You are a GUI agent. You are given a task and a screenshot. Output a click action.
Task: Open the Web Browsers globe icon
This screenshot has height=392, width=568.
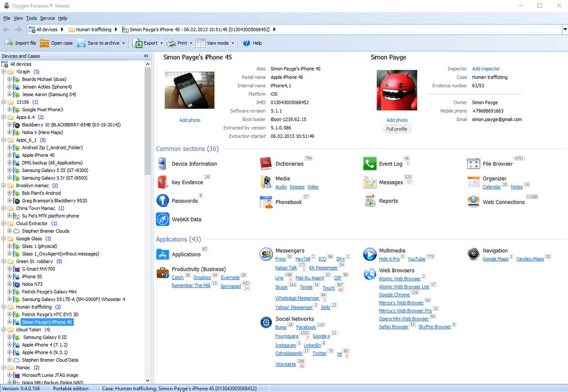(x=370, y=274)
